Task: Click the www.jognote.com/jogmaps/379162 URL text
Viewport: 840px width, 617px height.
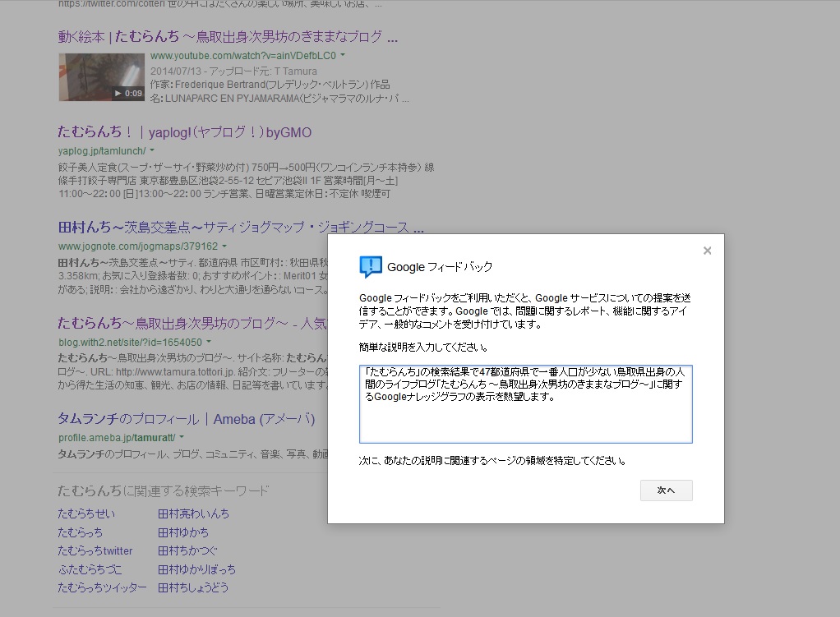Action: click(138, 246)
